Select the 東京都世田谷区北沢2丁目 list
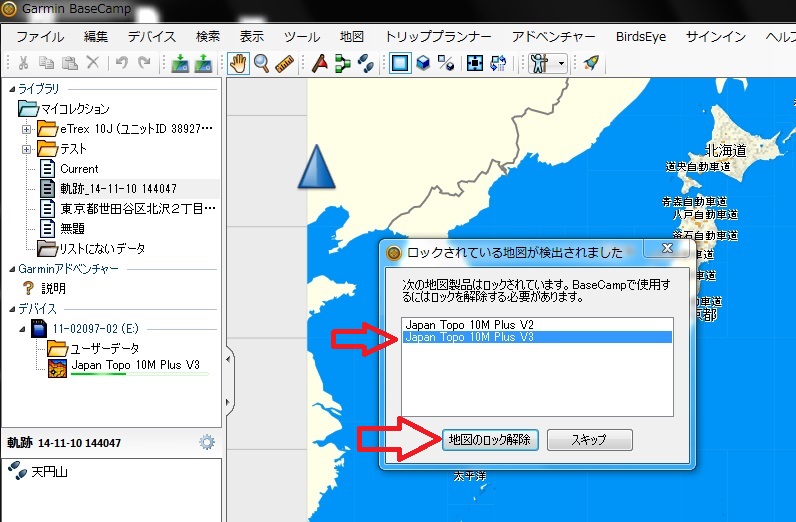This screenshot has height=522, width=796. [127, 208]
